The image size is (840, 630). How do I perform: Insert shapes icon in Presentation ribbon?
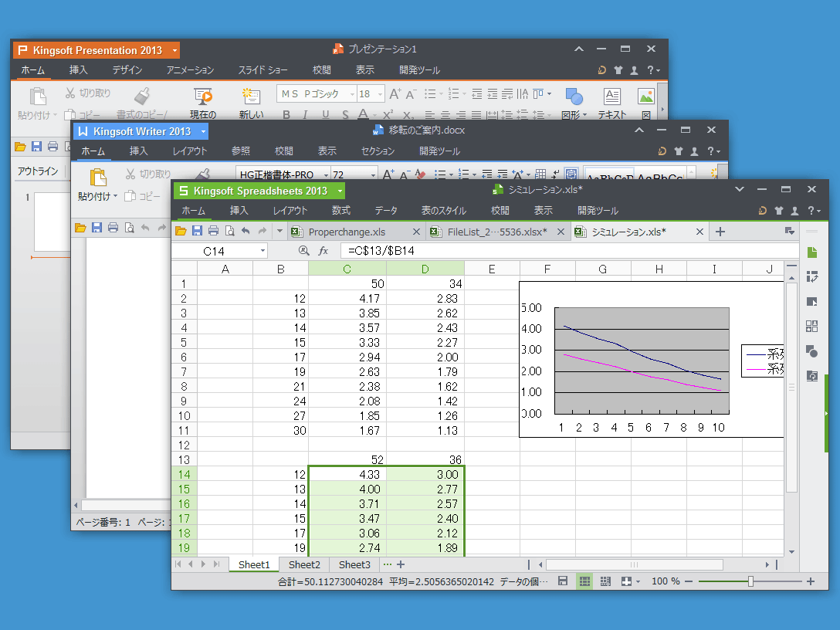tap(574, 97)
